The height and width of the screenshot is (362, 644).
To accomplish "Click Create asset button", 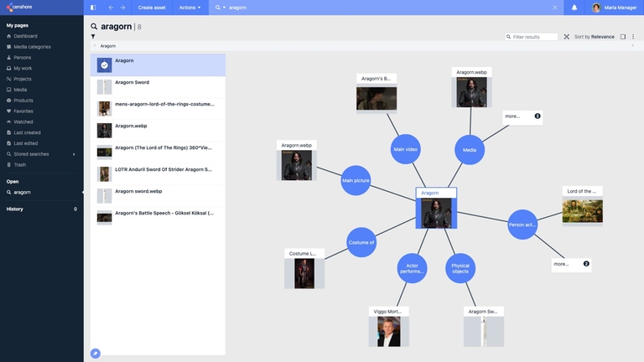I will [152, 8].
